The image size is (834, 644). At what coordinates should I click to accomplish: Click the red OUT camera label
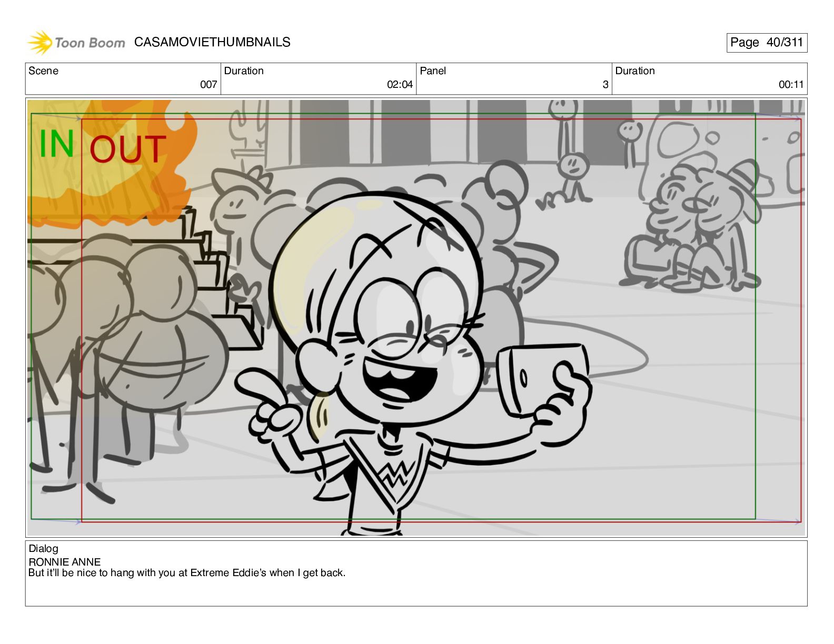(128, 149)
